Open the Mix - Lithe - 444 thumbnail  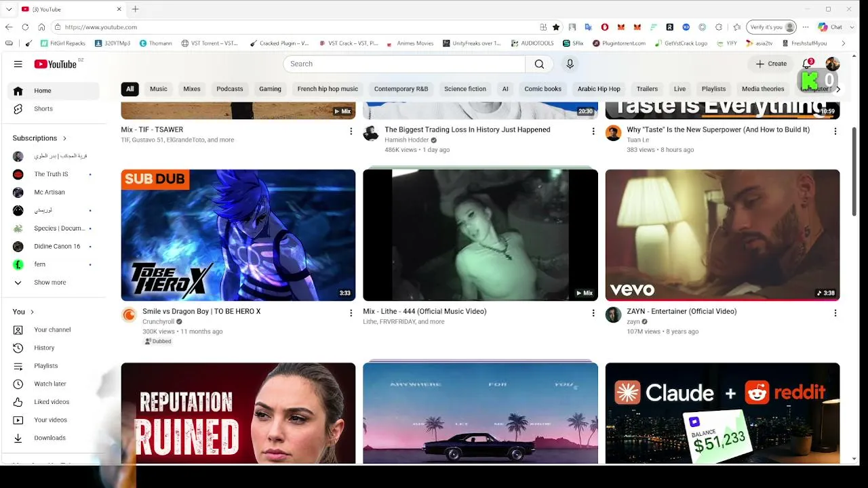tap(480, 235)
